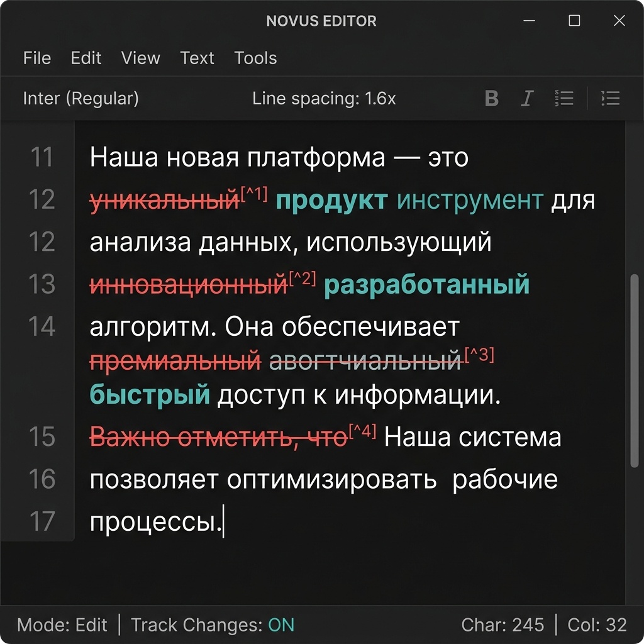Image resolution: width=644 pixels, height=644 pixels.
Task: Click the deleted word уникальный
Action: (x=165, y=201)
